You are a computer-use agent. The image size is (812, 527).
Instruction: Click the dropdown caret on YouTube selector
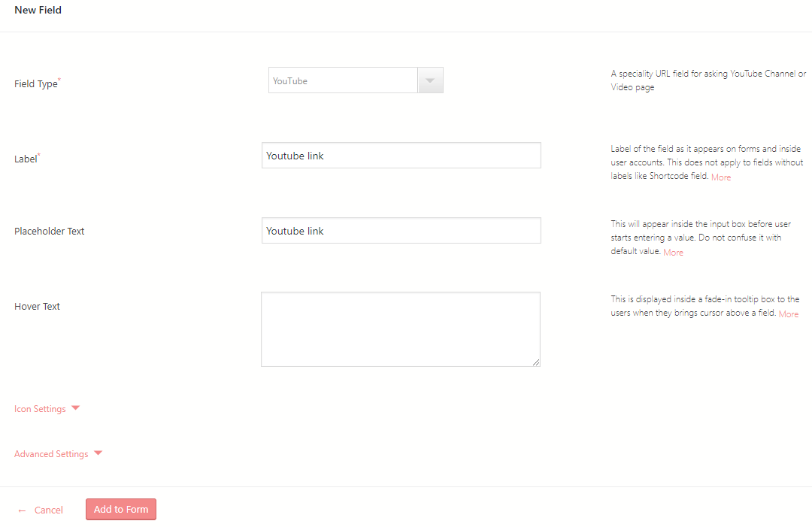click(x=430, y=80)
